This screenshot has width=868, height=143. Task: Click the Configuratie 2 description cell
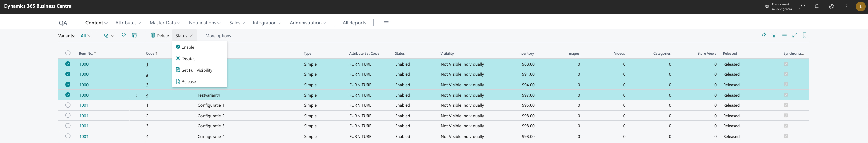[x=211, y=116]
